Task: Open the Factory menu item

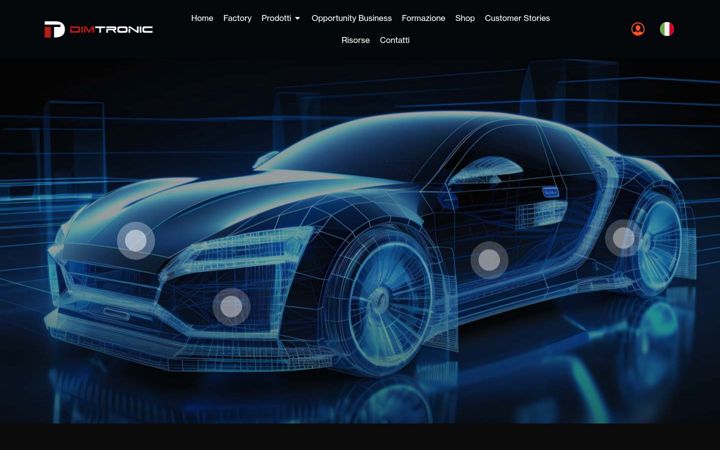Action: click(237, 18)
